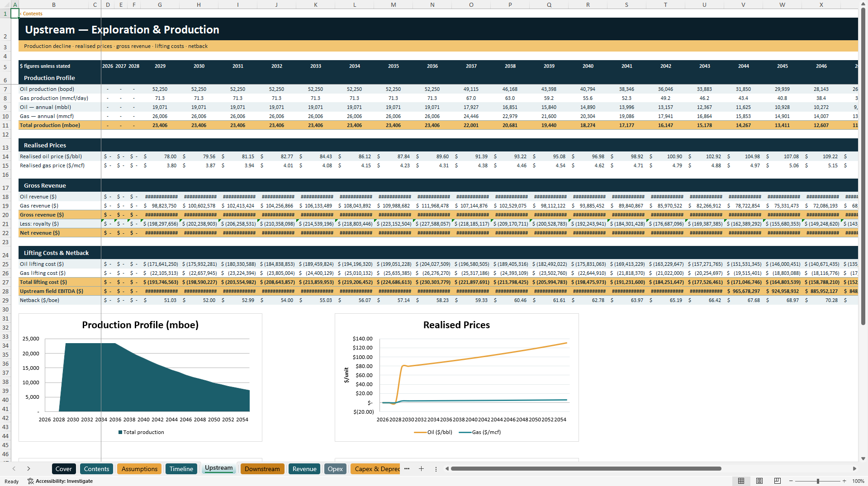Open sheet tab bar options dots
The image size is (868, 486).
click(x=436, y=469)
